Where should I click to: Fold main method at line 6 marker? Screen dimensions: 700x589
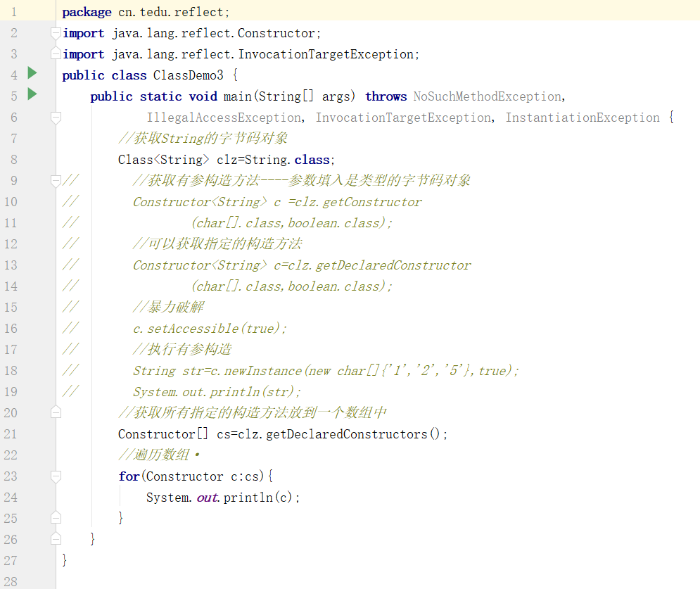click(56, 118)
